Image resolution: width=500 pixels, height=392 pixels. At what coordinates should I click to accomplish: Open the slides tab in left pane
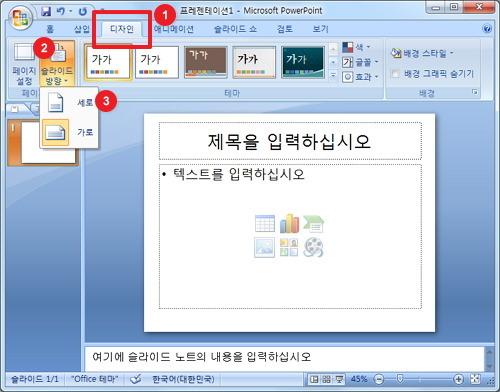tap(15, 109)
